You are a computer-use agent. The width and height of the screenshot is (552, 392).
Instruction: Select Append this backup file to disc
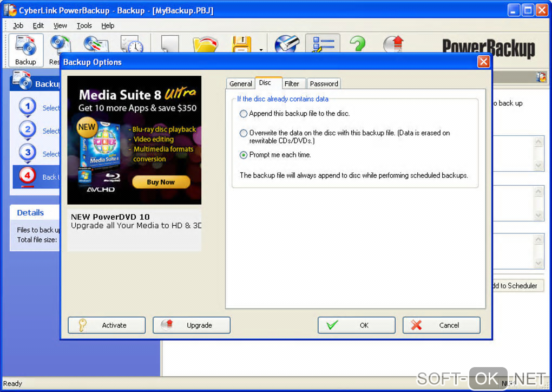[244, 114]
